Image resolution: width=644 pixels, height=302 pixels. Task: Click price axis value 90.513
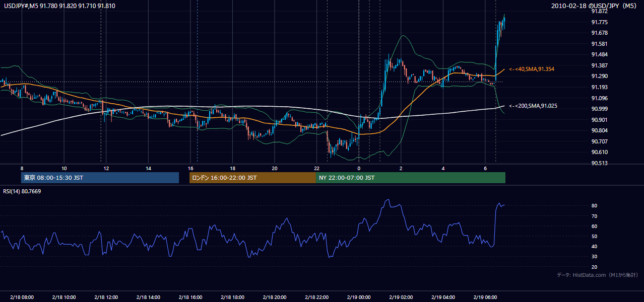pyautogui.click(x=600, y=163)
